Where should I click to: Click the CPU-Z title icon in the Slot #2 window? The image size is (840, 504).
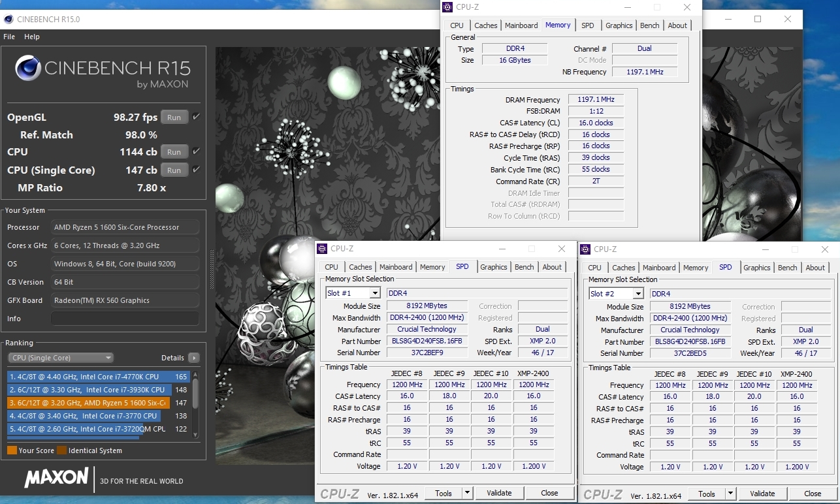tap(585, 249)
